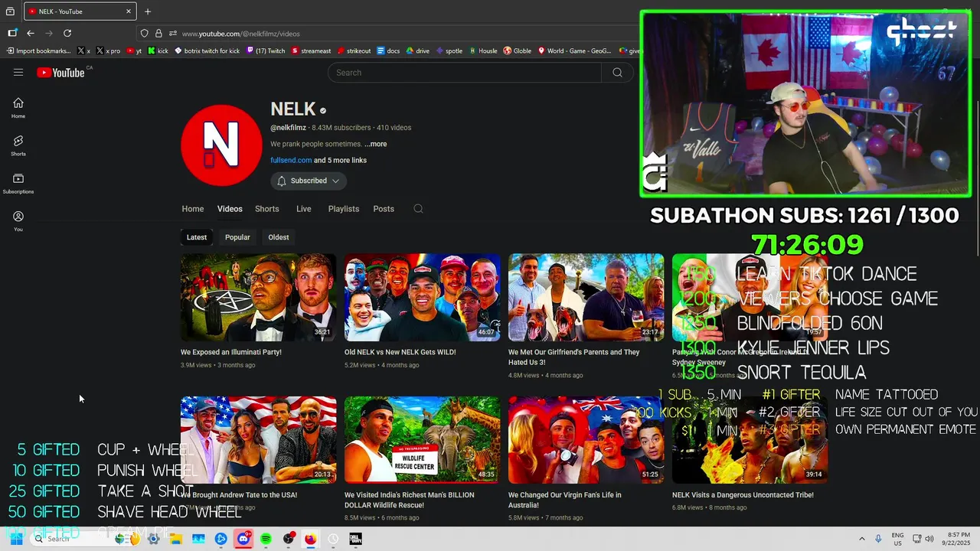Open the Subscribed dropdown button
This screenshot has height=551, width=980.
309,181
